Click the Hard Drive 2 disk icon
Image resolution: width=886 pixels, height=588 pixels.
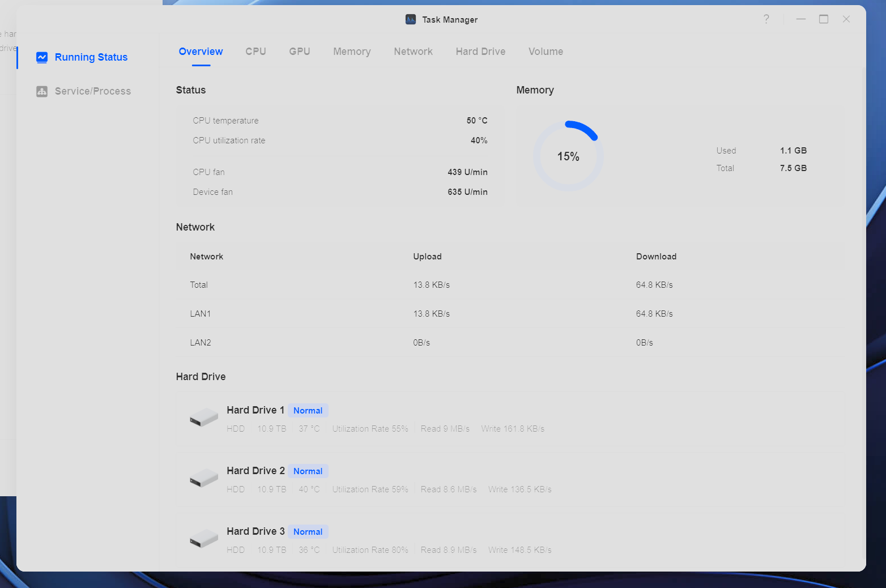(204, 479)
